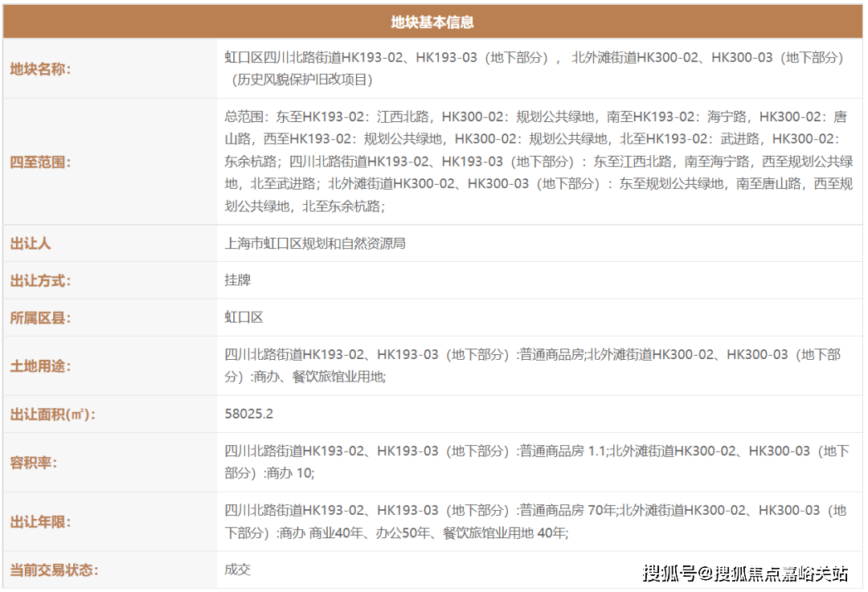Click the 搜狐号@搜狐焦点嘉峪关站 watermark
The height and width of the screenshot is (592, 868).
click(x=745, y=574)
